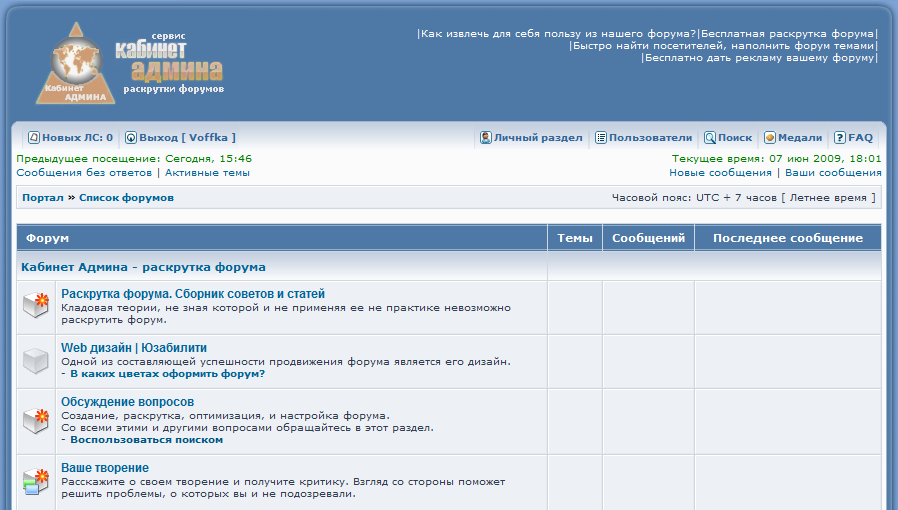The image size is (898, 510).
Task: Open the Раскрутка форума. Сборник советов forum
Action: pyautogui.click(x=193, y=294)
